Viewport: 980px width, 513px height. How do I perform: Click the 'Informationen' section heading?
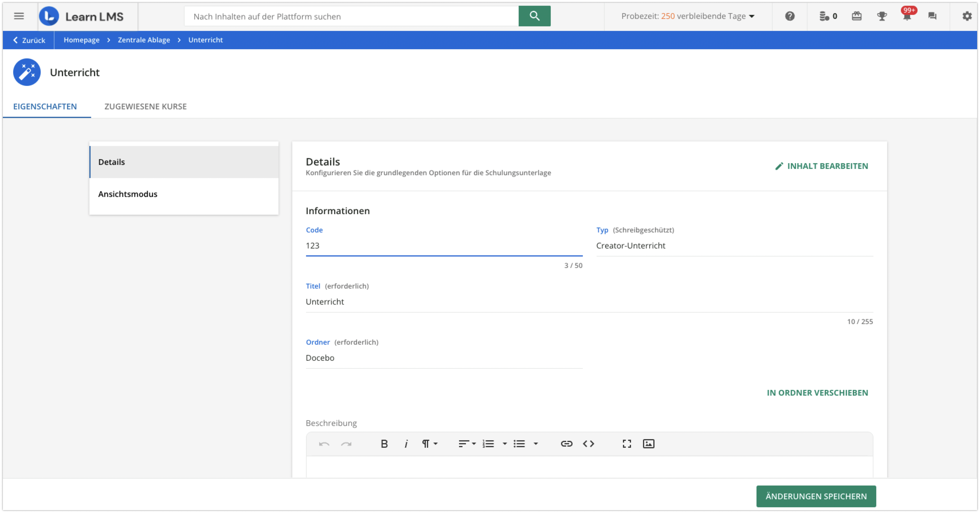click(x=338, y=211)
